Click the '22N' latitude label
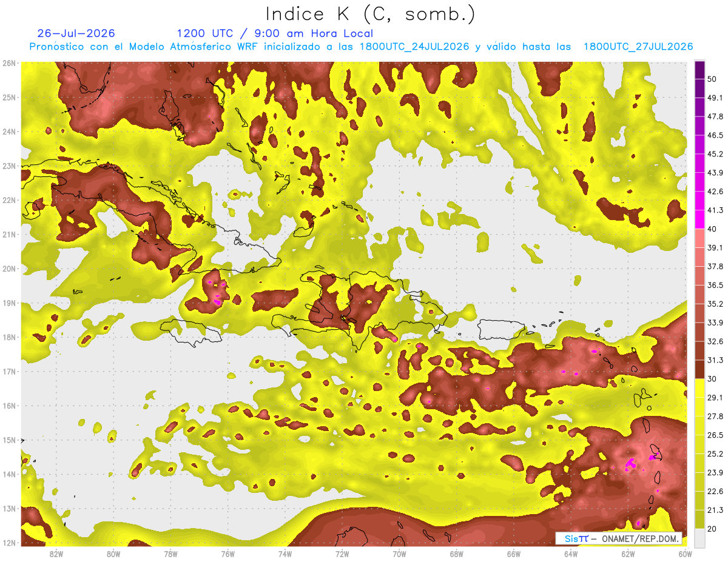This screenshot has width=728, height=562. [8, 200]
